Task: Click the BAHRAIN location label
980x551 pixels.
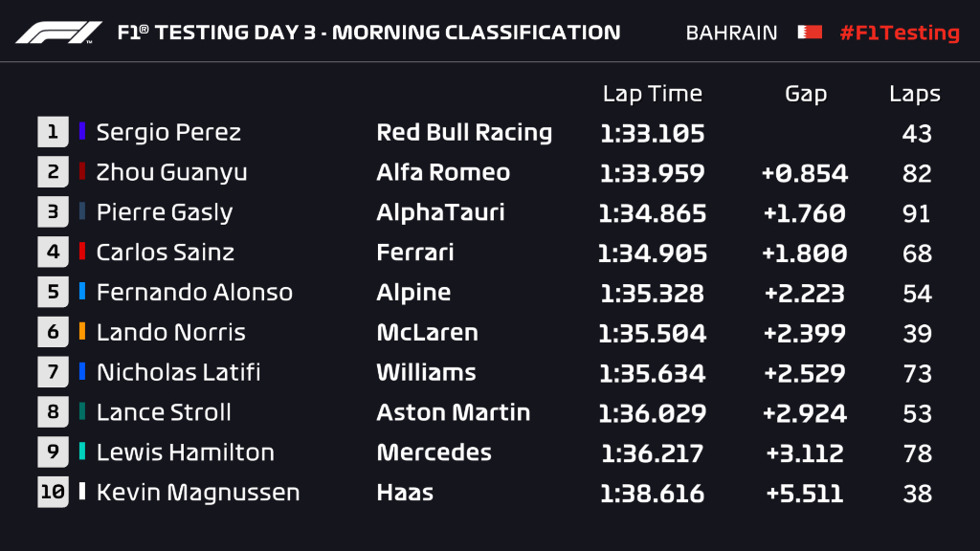Action: pos(731,33)
